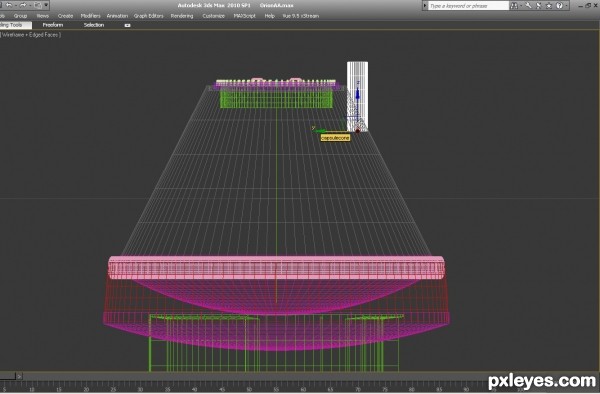Open the Modifiers menu
The image size is (600, 394).
pyautogui.click(x=90, y=16)
